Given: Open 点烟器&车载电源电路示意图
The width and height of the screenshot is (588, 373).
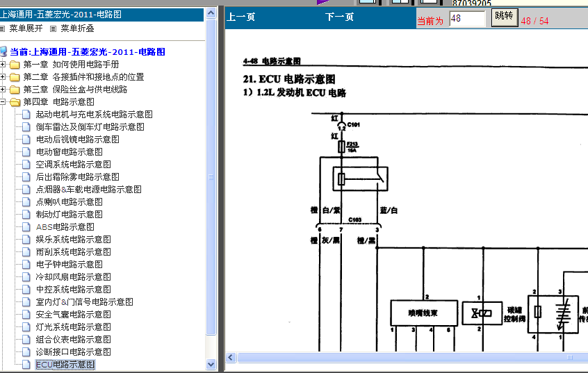Looking at the screenshot, I should point(88,190).
